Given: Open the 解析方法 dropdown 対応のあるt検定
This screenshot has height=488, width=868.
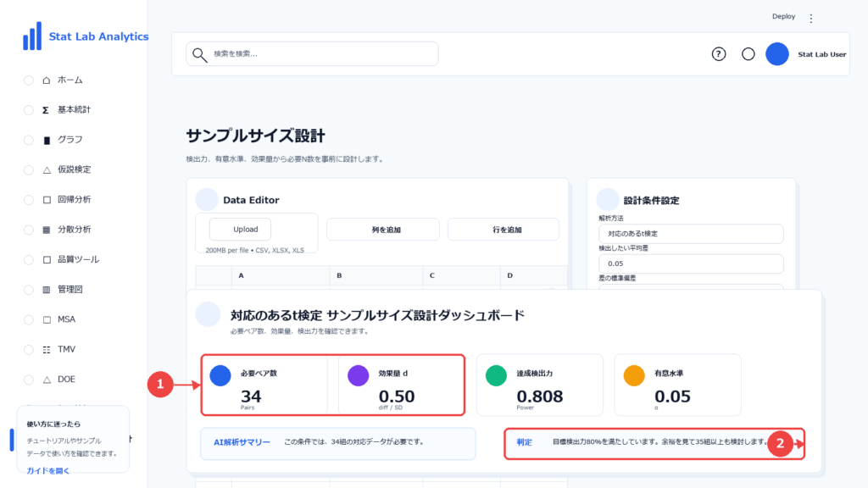Looking at the screenshot, I should click(691, 234).
